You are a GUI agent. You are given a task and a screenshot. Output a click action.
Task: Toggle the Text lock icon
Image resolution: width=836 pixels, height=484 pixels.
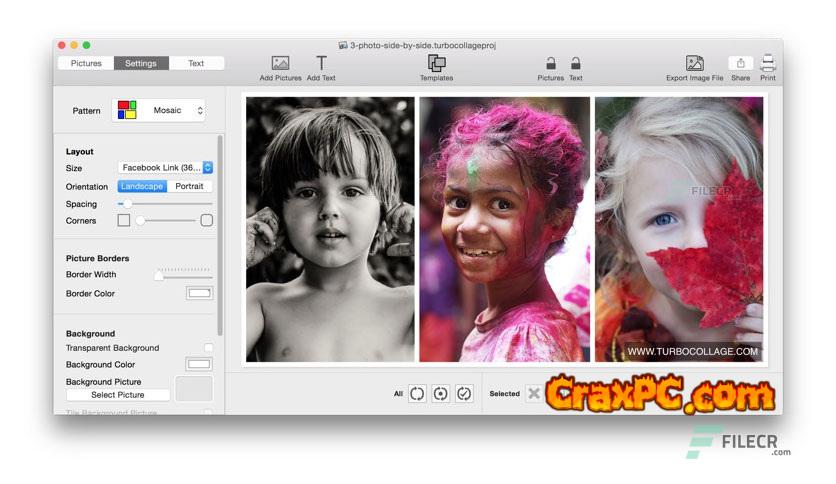(x=576, y=63)
